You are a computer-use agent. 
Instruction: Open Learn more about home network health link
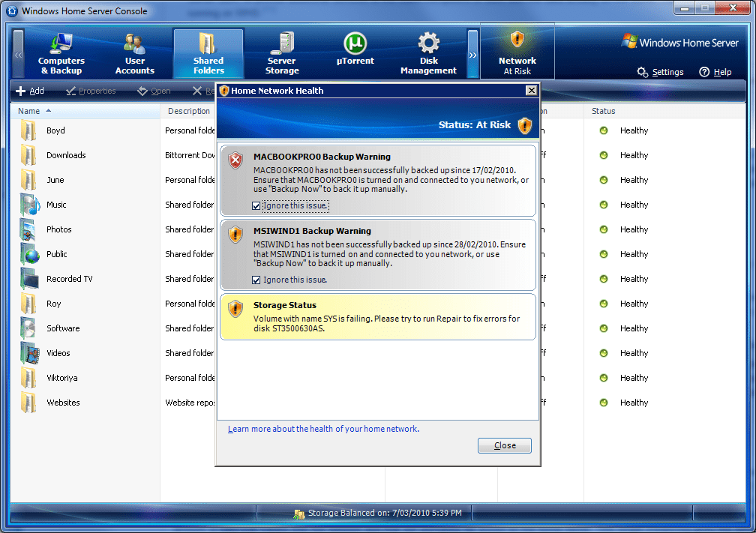tap(323, 429)
